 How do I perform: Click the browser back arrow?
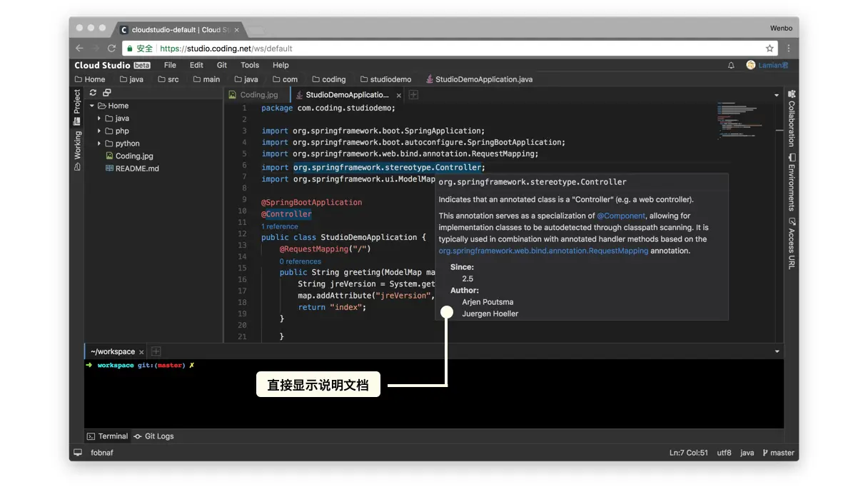80,49
